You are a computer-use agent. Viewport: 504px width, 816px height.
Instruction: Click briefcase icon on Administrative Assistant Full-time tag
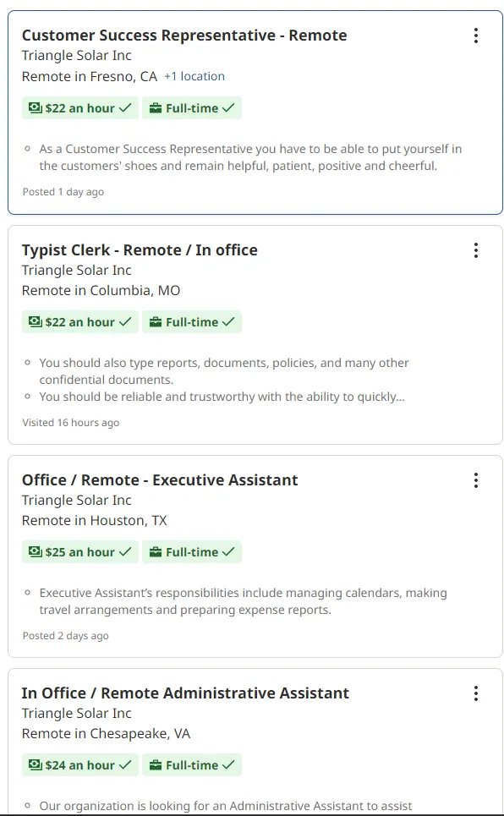tap(155, 765)
